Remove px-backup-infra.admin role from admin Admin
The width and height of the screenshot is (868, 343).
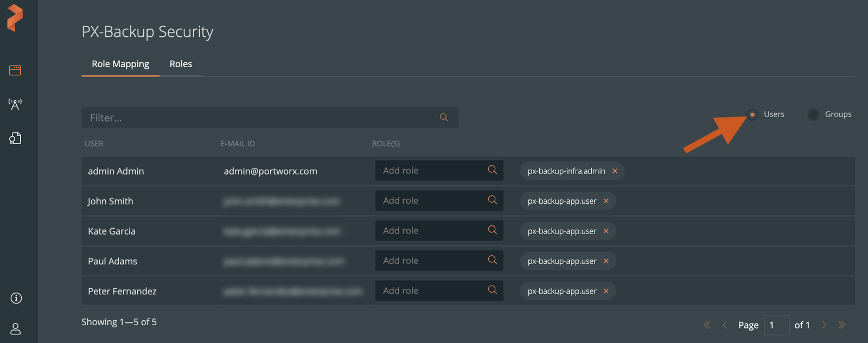coord(615,171)
